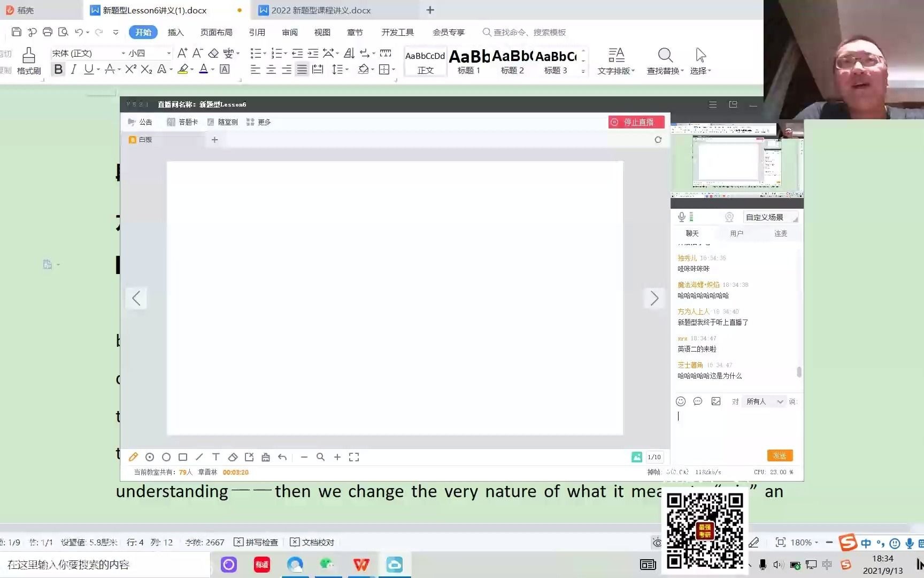Open the 页面布局 ribbon tab
The width and height of the screenshot is (924, 578).
point(216,32)
